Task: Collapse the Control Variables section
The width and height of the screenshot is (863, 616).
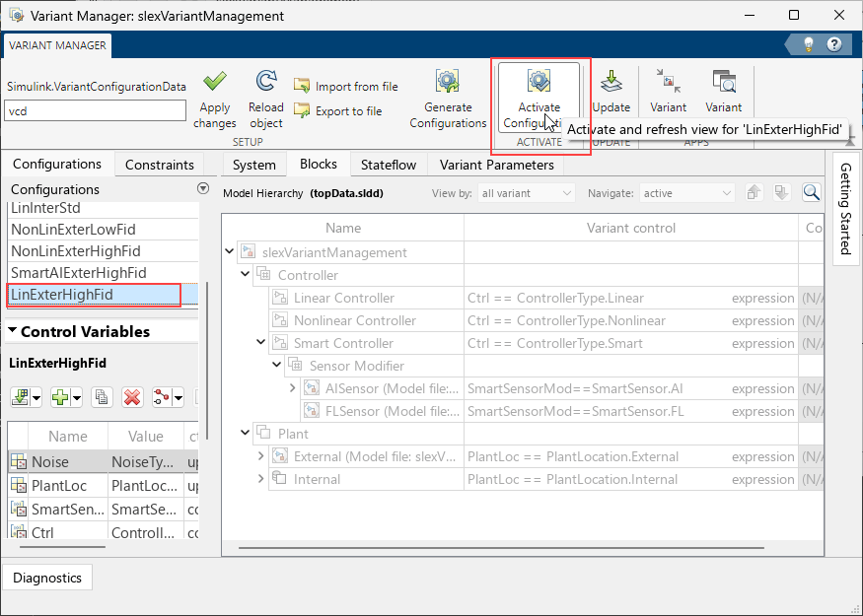Action: pos(12,330)
